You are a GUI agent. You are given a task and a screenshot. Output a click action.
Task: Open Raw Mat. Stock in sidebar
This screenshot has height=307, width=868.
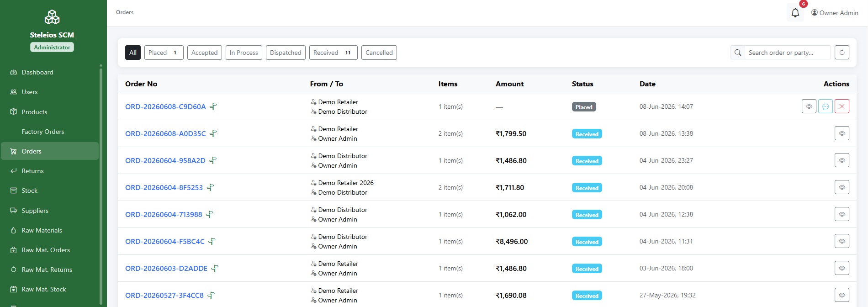[x=50, y=289]
